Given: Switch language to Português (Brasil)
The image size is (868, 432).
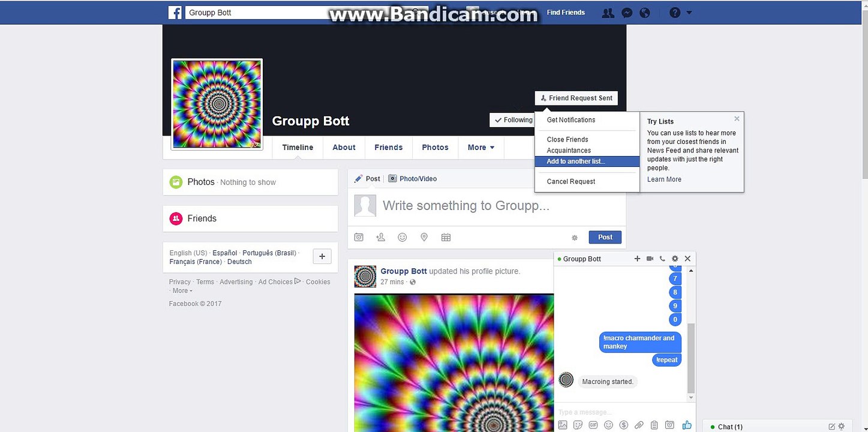Looking at the screenshot, I should coord(269,253).
